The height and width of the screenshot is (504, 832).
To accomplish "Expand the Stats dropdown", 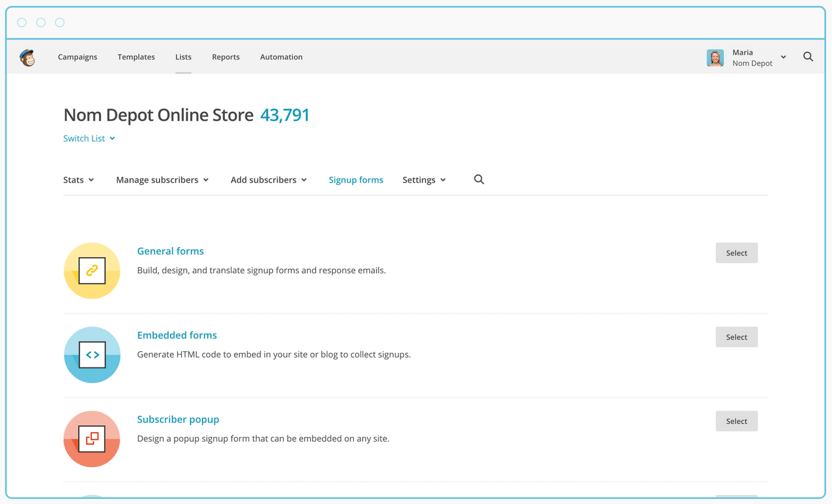I will coord(79,180).
